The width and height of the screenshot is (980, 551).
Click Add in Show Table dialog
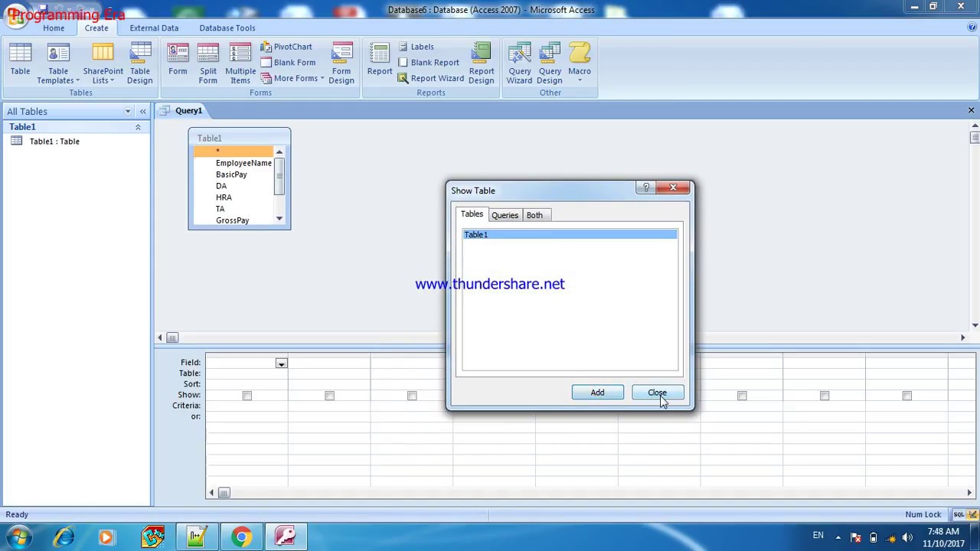(597, 393)
